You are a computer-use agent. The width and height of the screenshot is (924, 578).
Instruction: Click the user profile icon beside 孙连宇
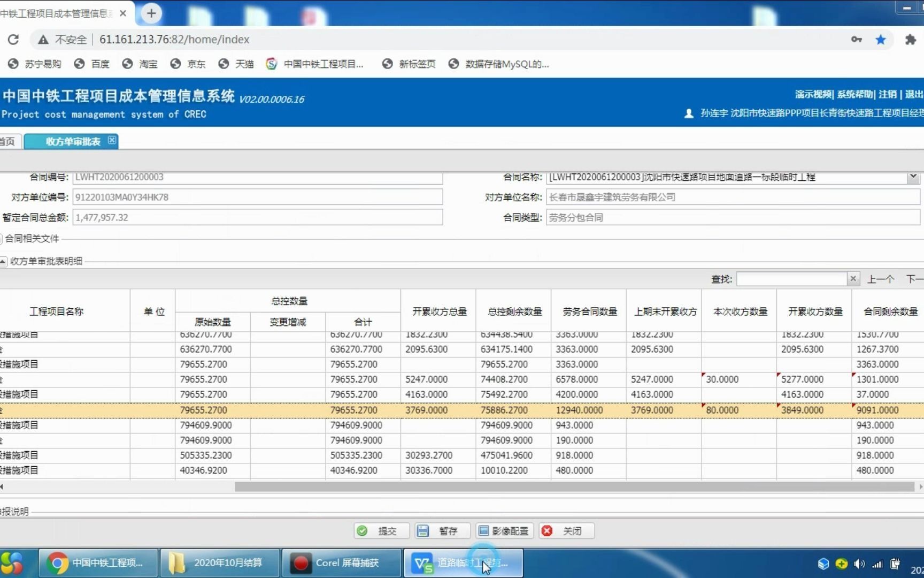689,113
